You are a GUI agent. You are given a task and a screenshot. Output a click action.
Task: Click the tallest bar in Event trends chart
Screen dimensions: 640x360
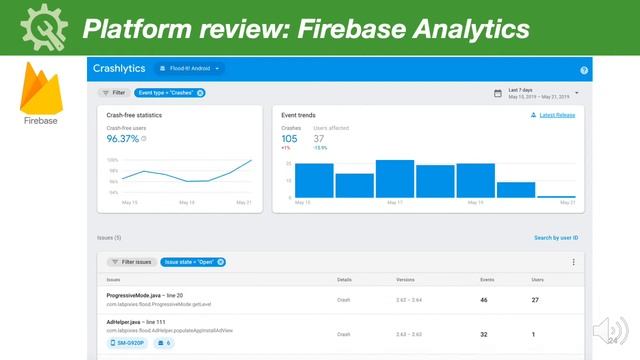[x=395, y=179]
